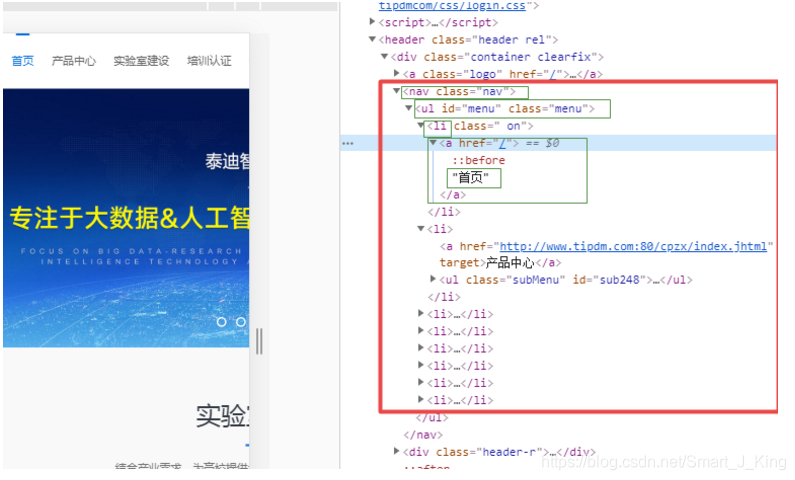Select the closing </a> tag row
Screen dimensions: 795x480
coord(453,195)
